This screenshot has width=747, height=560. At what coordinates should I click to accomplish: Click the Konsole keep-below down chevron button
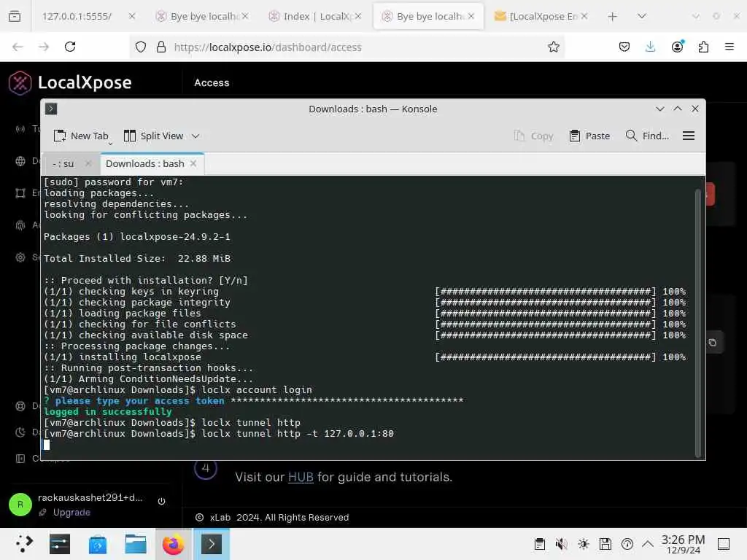click(x=659, y=109)
